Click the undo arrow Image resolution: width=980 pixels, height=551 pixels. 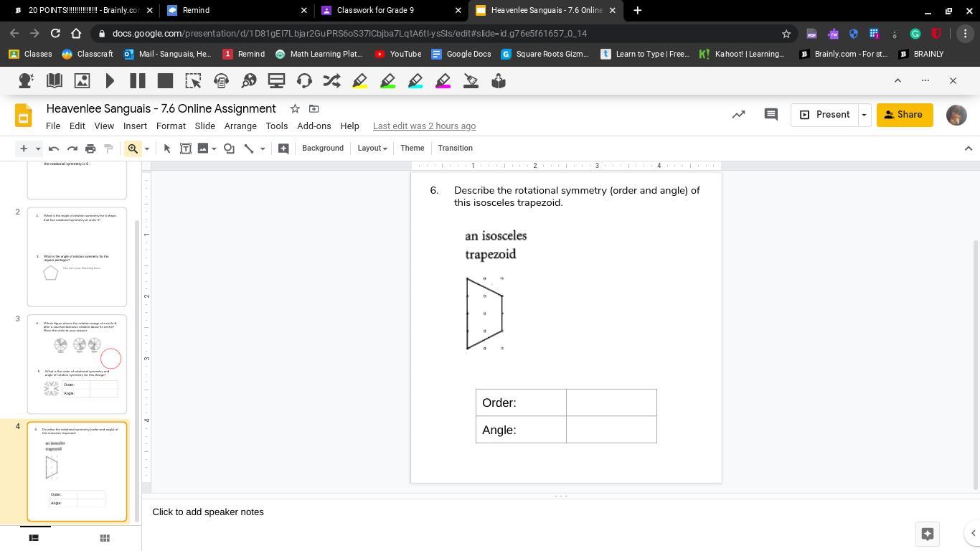(53, 149)
